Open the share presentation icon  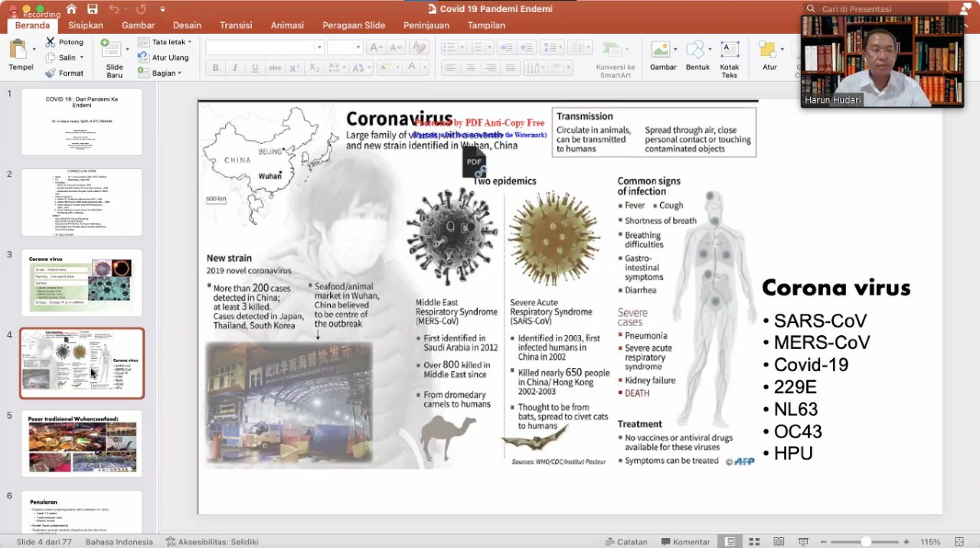(965, 8)
